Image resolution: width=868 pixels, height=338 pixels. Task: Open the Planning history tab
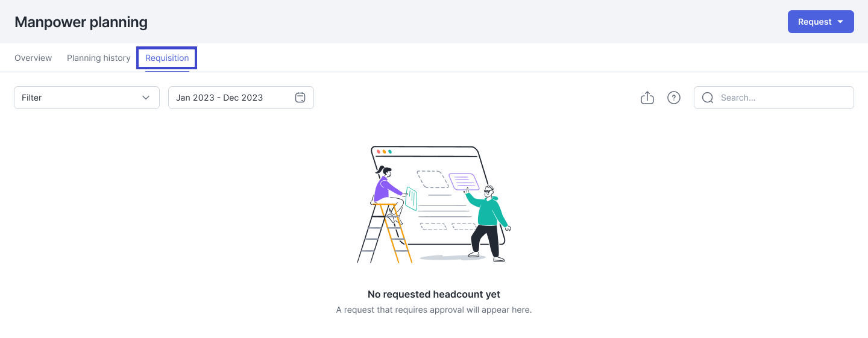click(x=99, y=58)
